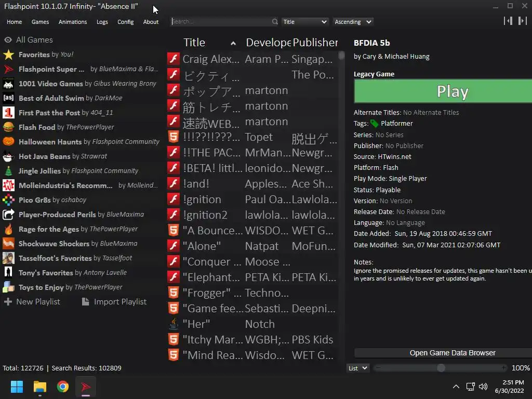Click the Tony's Favorites icon
The image size is (532, 399).
8,273
